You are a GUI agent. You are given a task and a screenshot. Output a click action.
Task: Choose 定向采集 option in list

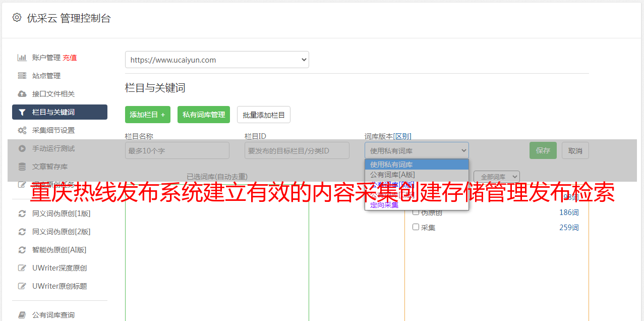tap(417, 205)
